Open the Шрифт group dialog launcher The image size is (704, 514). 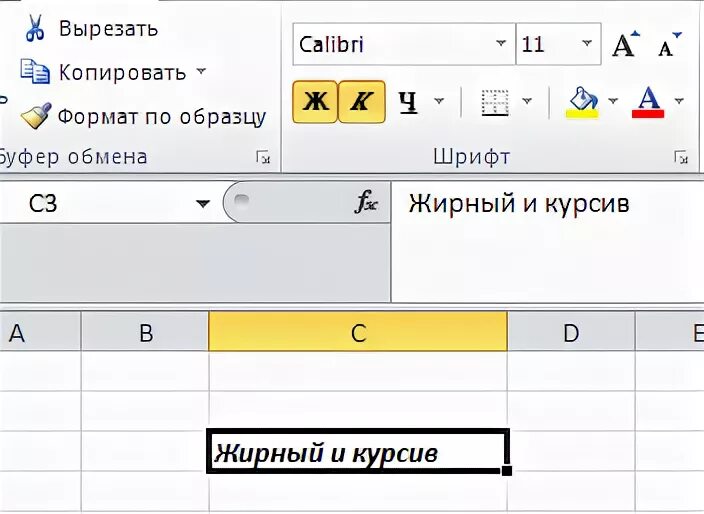pos(681,157)
